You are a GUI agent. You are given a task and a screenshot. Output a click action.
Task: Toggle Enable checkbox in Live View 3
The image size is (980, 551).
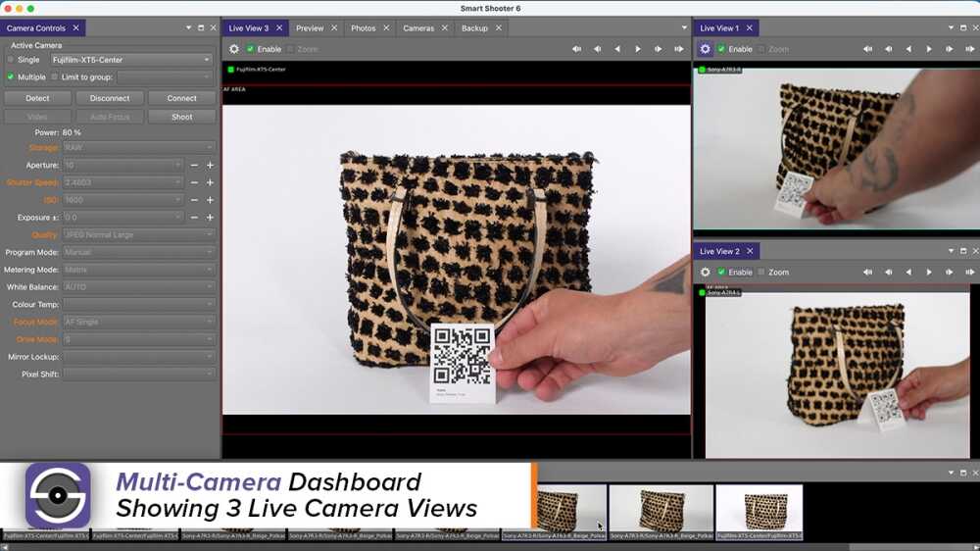tap(250, 49)
